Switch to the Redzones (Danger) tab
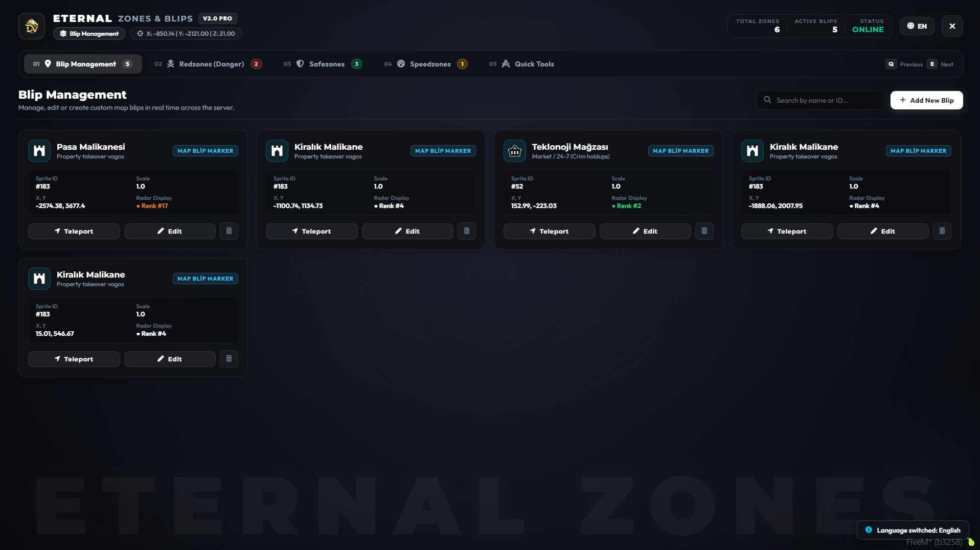Screen dimensions: 980x550 208,64
